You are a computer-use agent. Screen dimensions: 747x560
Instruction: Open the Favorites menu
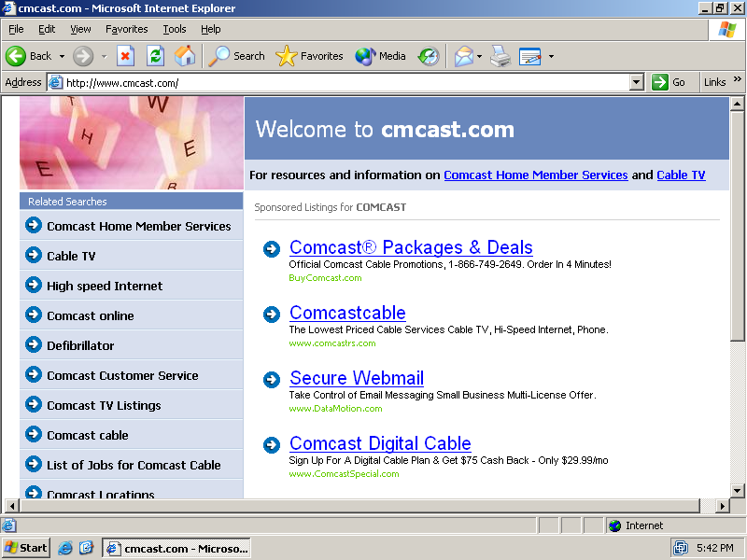point(127,29)
